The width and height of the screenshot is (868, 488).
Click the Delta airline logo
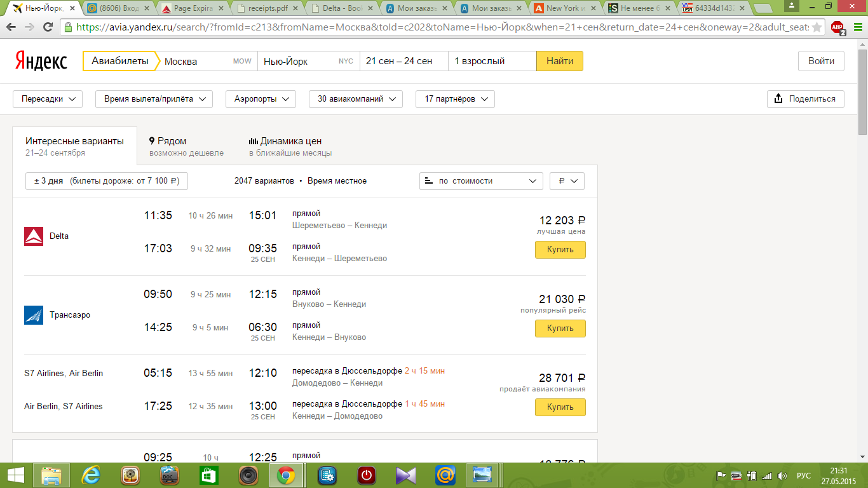(34, 236)
